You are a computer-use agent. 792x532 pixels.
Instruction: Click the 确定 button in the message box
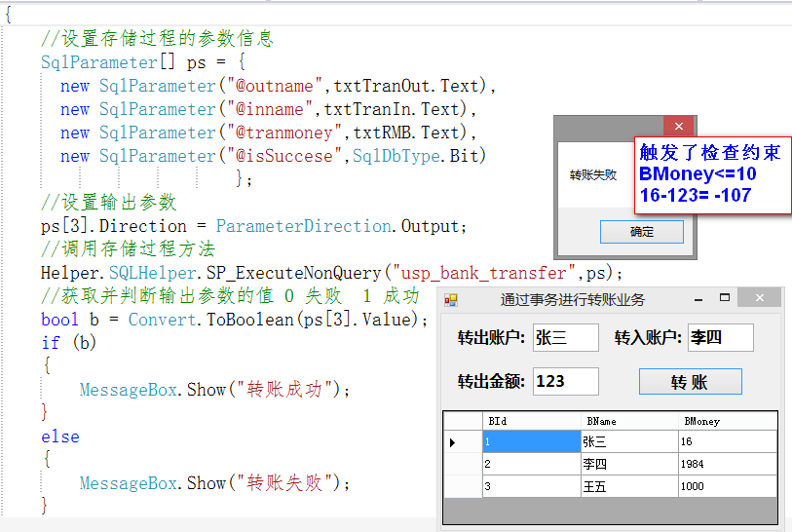[641, 232]
